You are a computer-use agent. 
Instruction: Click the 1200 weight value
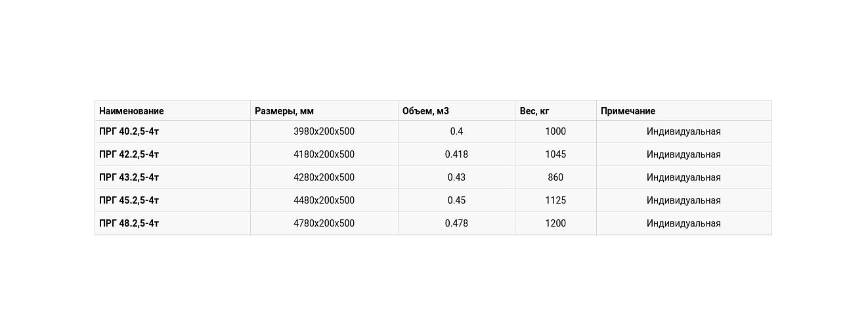click(555, 223)
